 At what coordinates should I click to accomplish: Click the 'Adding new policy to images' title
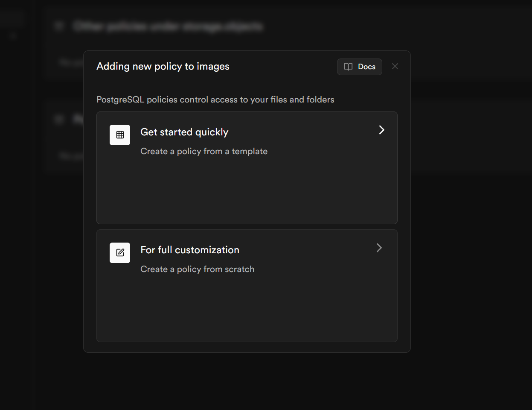point(163,66)
